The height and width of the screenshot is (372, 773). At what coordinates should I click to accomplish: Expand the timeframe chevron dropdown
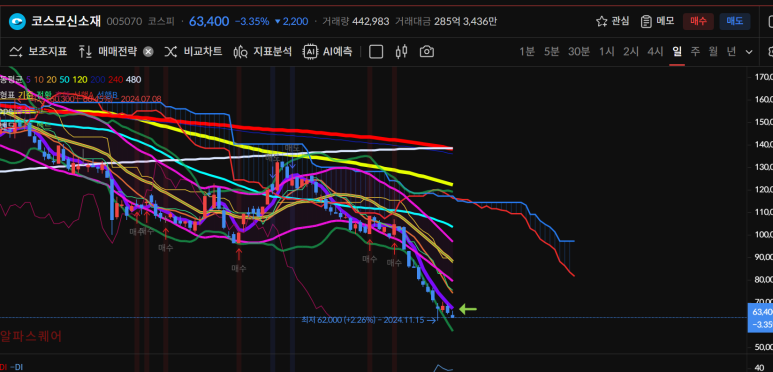[x=749, y=52]
